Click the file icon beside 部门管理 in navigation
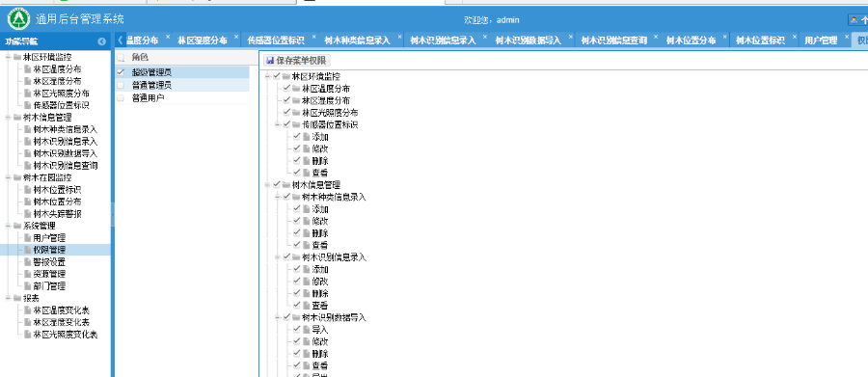 tap(28, 286)
